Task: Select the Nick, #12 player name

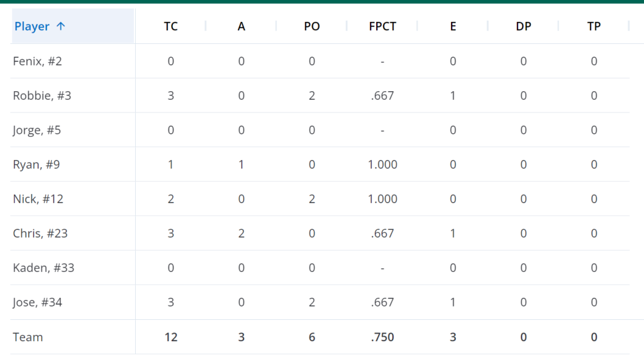Action: tap(38, 199)
